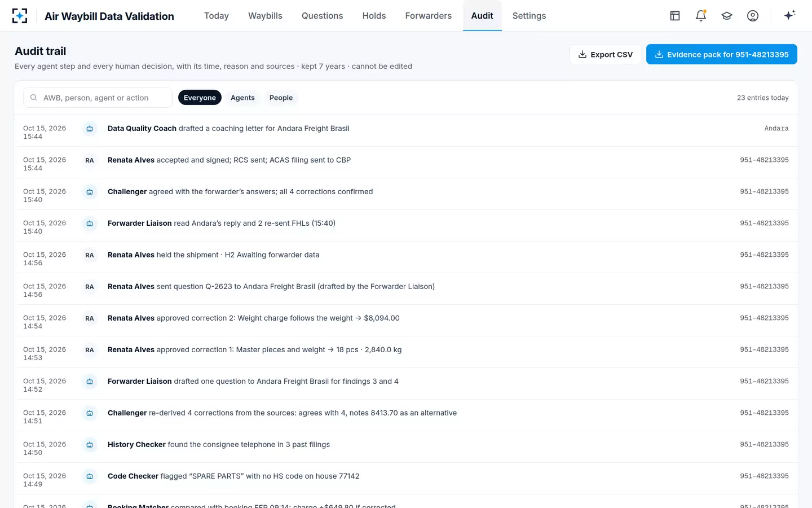Click the agent icon on the Challenger agreed row

pos(90,192)
